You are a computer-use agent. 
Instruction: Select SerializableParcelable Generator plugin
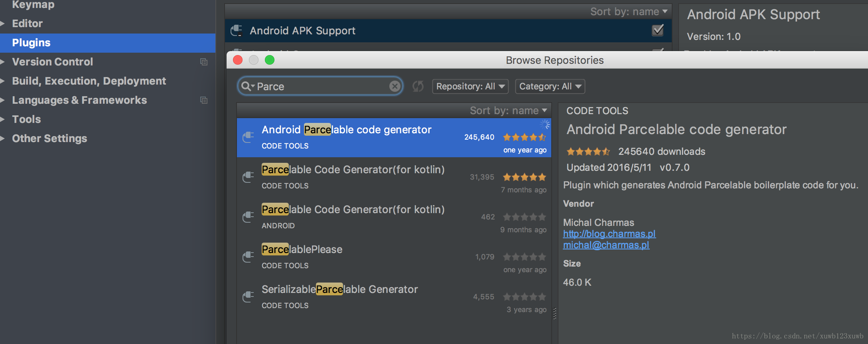click(x=394, y=297)
